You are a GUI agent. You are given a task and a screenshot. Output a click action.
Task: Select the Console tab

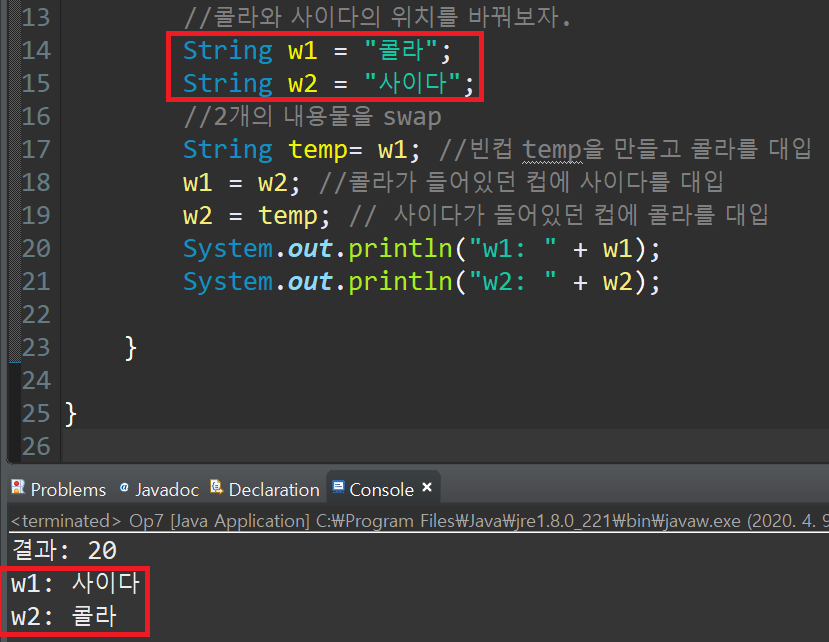click(381, 489)
